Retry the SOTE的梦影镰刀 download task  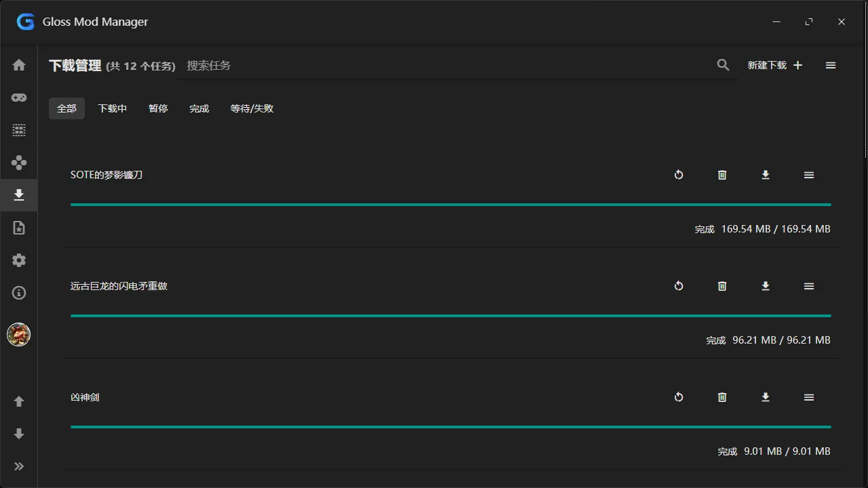[679, 175]
